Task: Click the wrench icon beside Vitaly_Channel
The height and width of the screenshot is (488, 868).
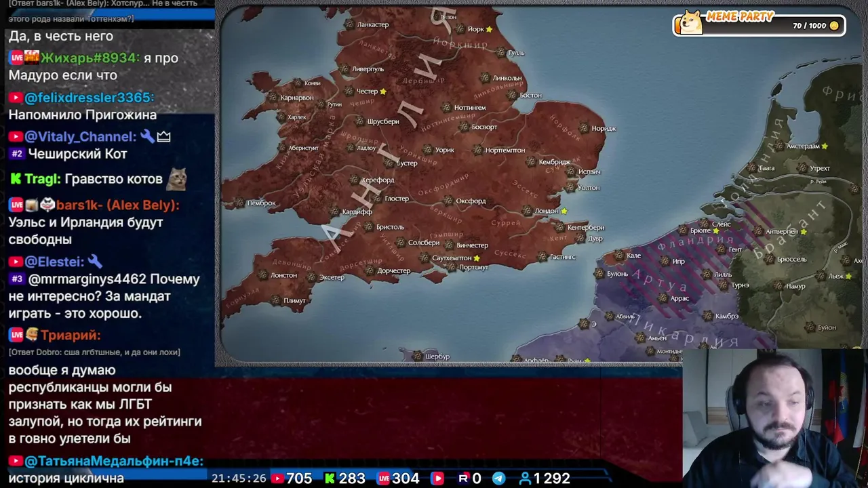Action: [x=147, y=136]
